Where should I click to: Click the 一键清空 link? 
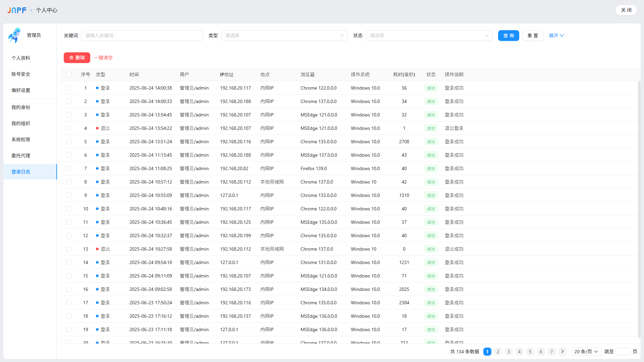(103, 58)
